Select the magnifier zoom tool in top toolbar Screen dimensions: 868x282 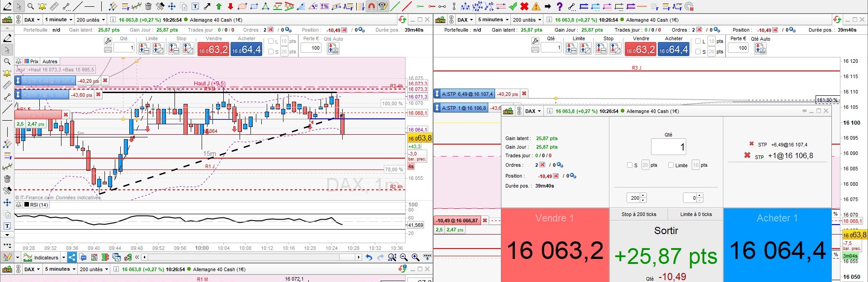[30, 6]
